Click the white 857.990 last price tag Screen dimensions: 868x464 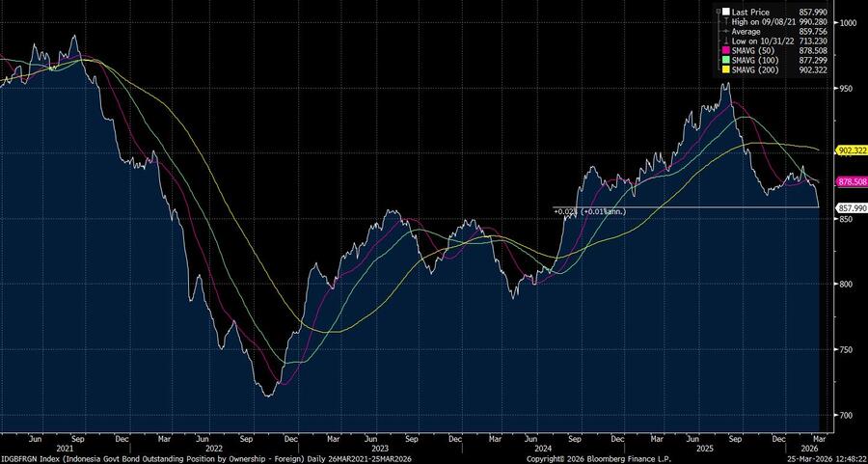853,208
